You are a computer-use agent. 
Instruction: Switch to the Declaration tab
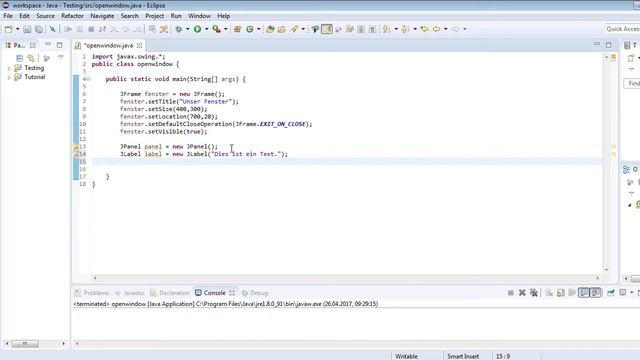170,293
